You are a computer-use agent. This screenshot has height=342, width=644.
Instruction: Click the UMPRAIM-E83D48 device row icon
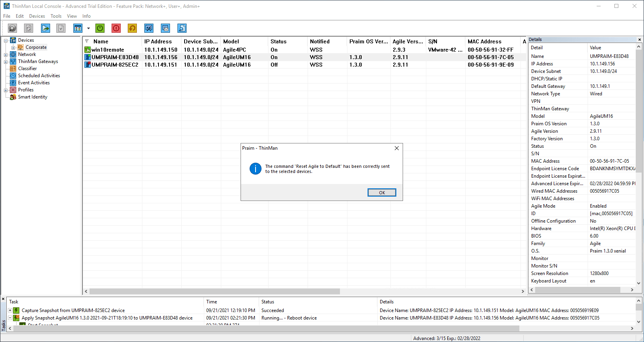point(88,57)
